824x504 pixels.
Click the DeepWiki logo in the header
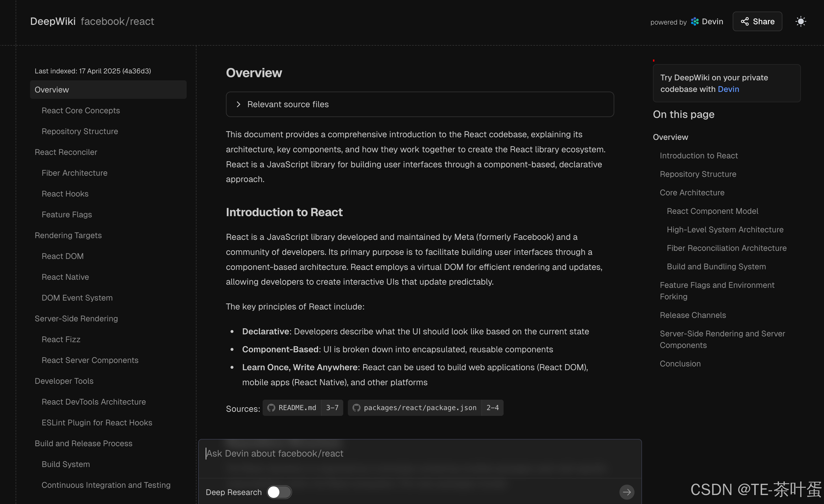[53, 21]
